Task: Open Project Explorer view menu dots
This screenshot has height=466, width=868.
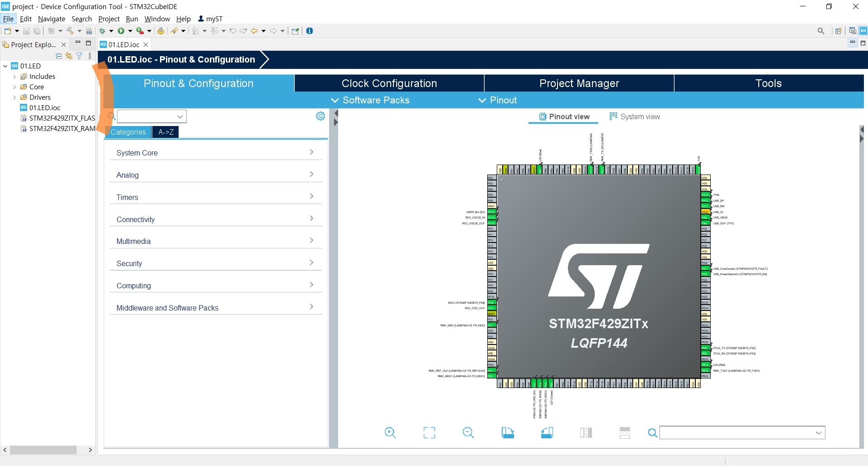Action: click(x=90, y=56)
